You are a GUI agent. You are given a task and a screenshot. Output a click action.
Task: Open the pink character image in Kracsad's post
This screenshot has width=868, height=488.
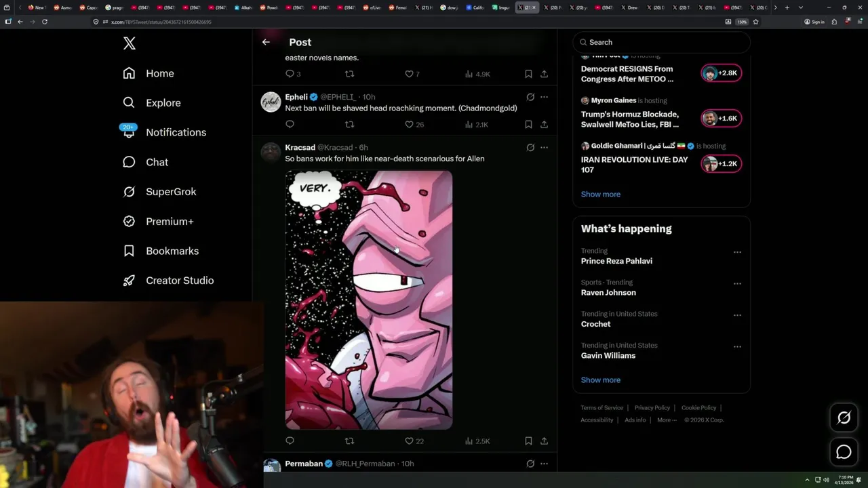click(x=369, y=300)
